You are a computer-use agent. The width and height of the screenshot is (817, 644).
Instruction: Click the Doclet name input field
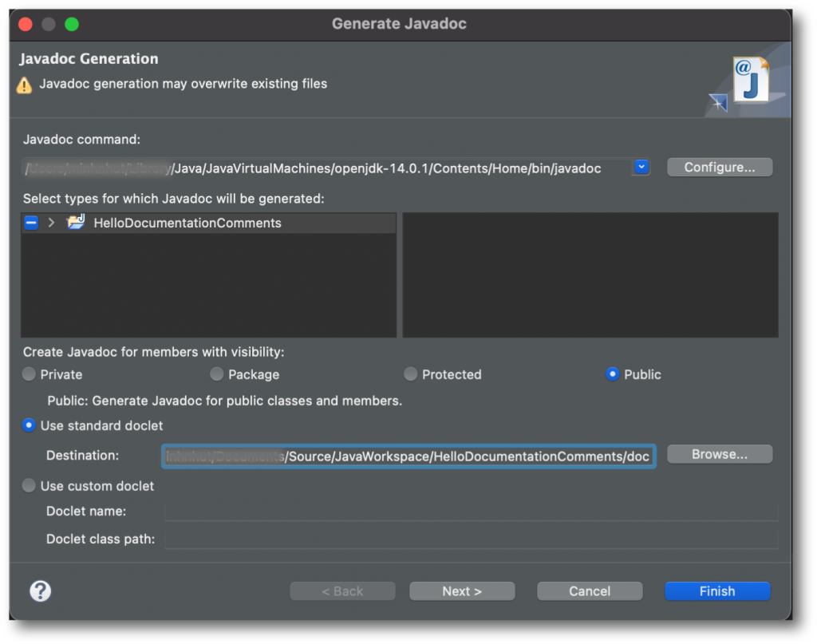coord(471,512)
